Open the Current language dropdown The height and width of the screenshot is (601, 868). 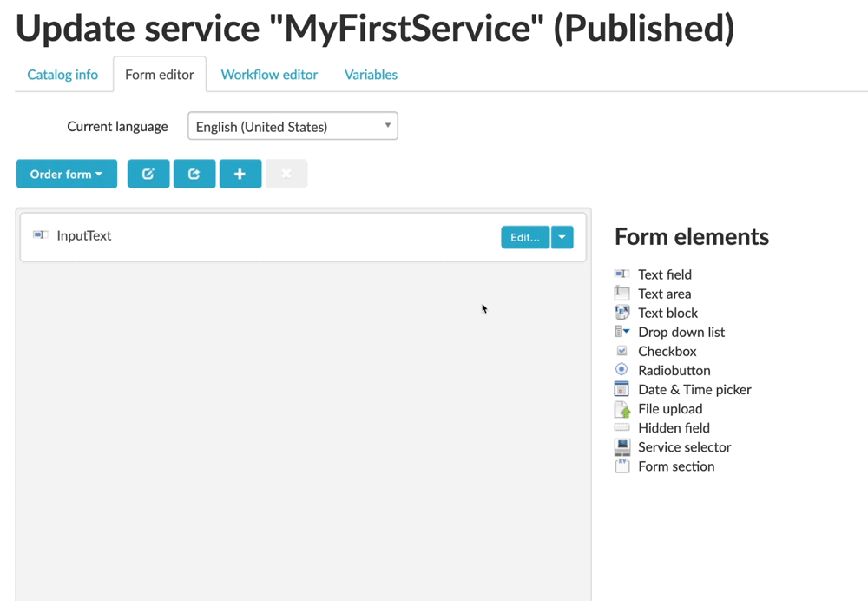(x=293, y=127)
